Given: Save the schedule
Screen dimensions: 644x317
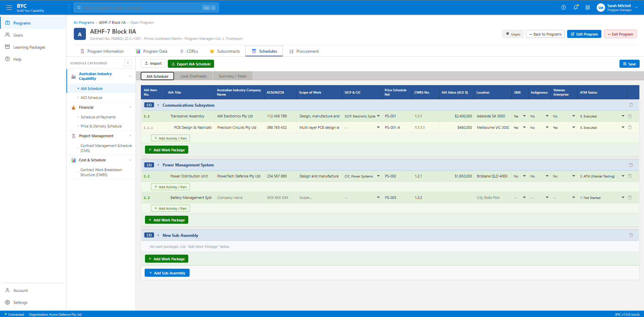Looking at the screenshot, I should 630,64.
